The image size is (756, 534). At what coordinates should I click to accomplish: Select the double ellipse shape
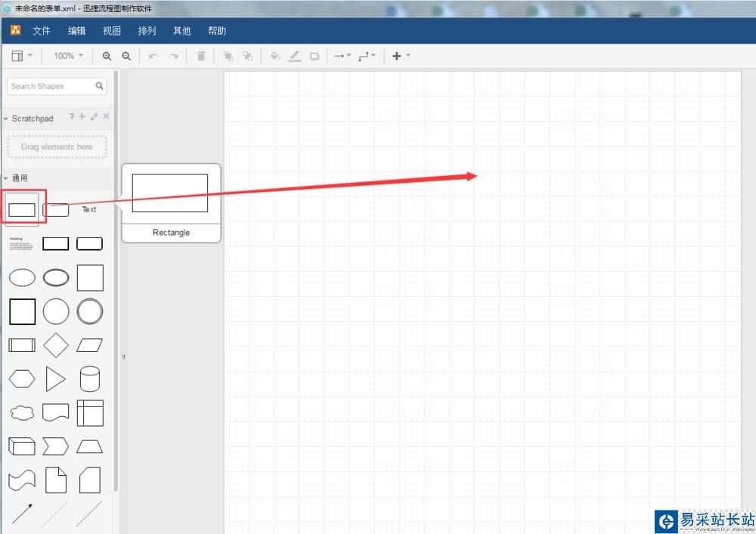point(56,278)
